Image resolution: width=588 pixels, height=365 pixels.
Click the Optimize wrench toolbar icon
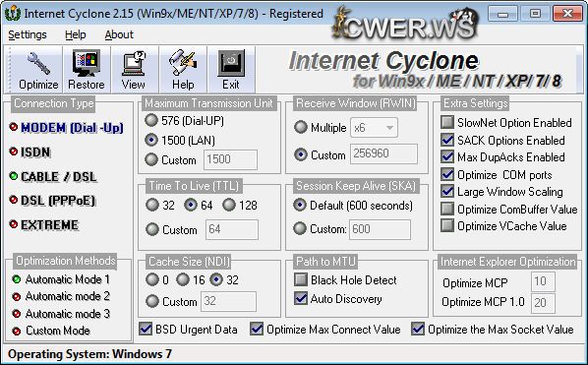(x=38, y=70)
